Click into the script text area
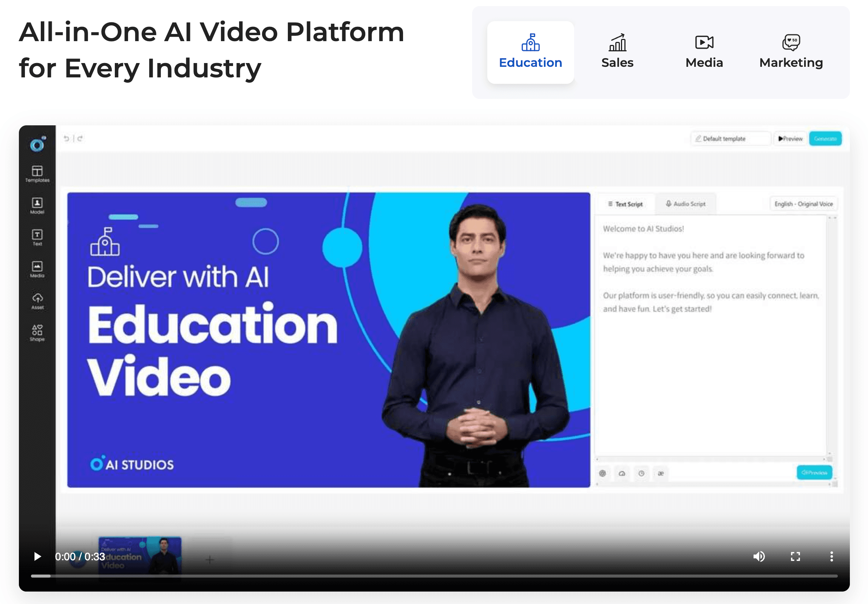This screenshot has width=868, height=604. 711,336
